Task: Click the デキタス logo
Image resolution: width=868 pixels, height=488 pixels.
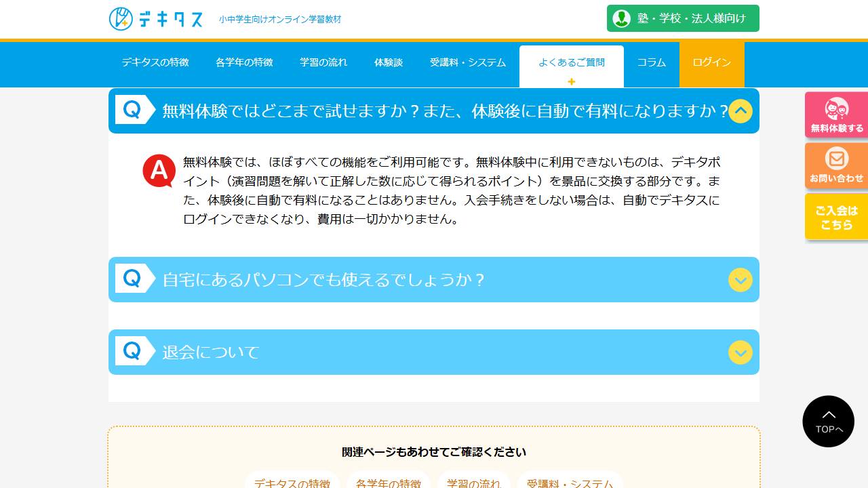Action: tap(156, 19)
